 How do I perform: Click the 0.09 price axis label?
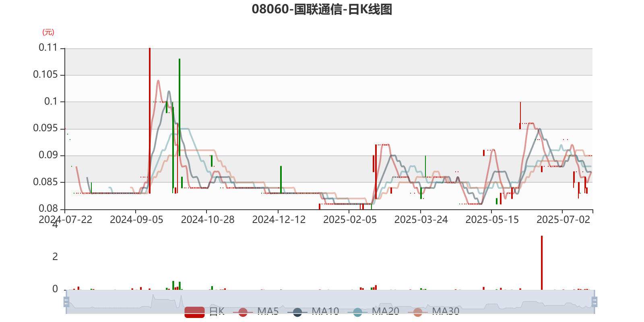point(48,155)
